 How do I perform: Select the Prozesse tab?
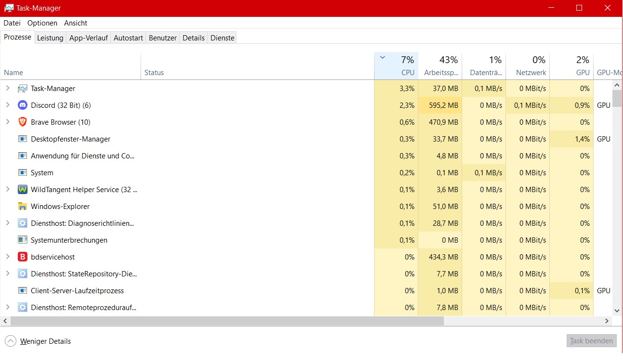pyautogui.click(x=18, y=37)
